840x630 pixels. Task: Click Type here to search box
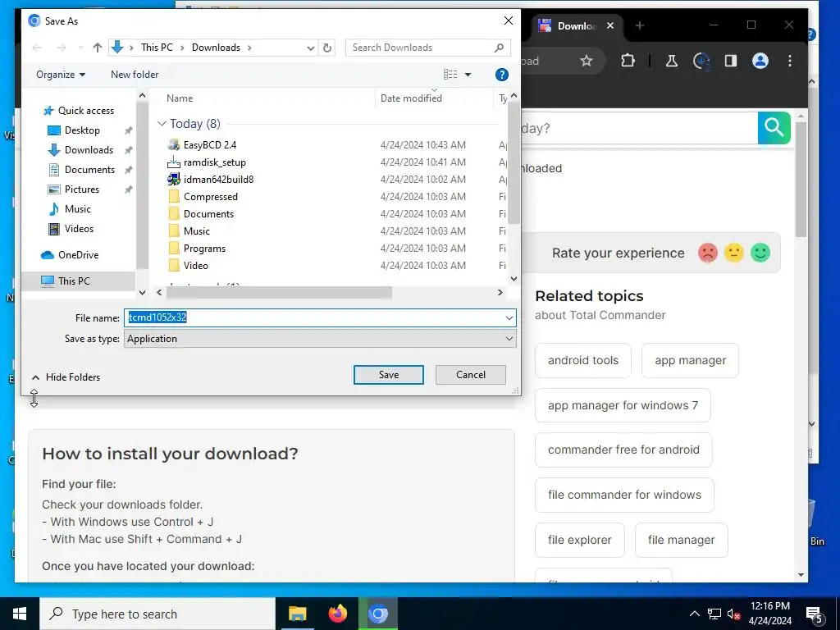[157, 614]
